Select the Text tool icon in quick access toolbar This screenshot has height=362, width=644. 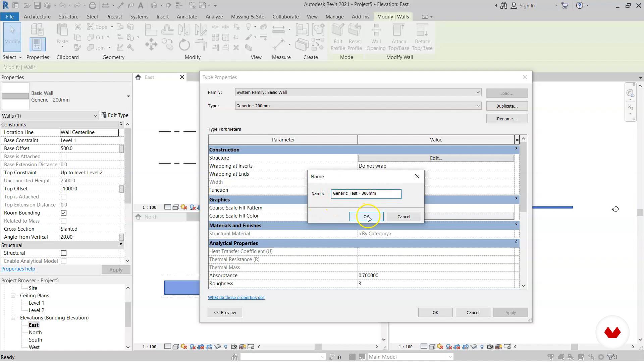click(141, 5)
